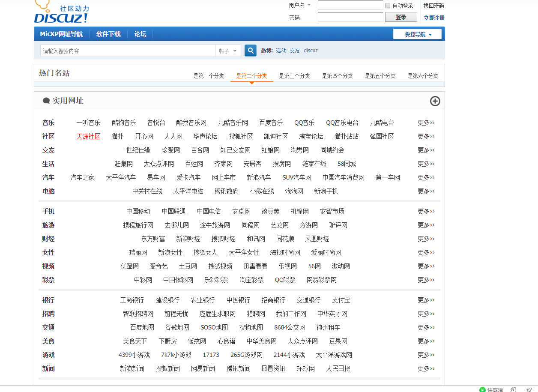Open the 支付宝 link
538x392 pixels.
coord(341,300)
